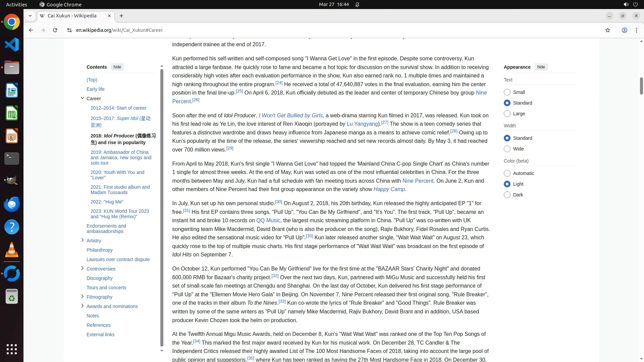Launch Visual Studio Code from the dock
644x362 pixels.
12,45
